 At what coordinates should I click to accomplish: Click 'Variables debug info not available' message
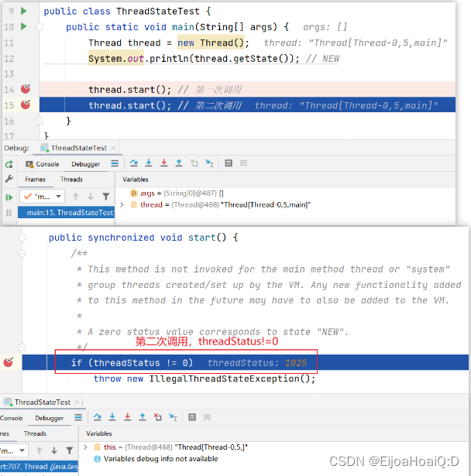tap(161, 459)
